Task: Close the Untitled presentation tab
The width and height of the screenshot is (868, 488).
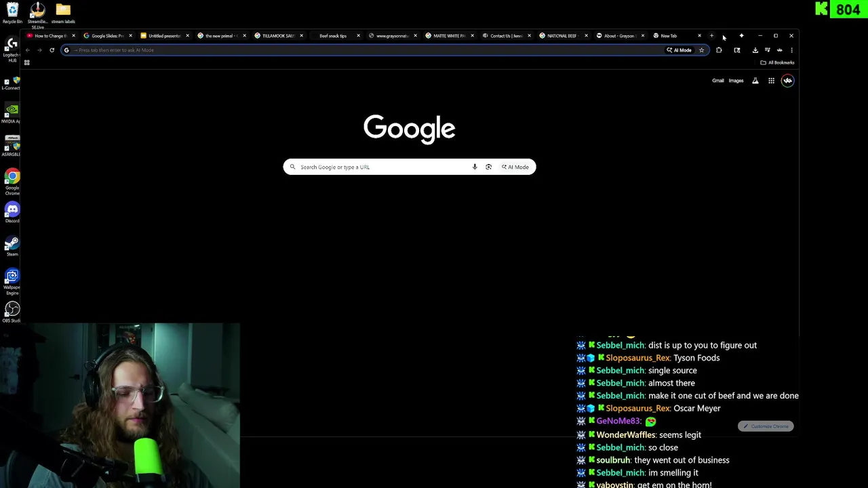Action: [187, 36]
